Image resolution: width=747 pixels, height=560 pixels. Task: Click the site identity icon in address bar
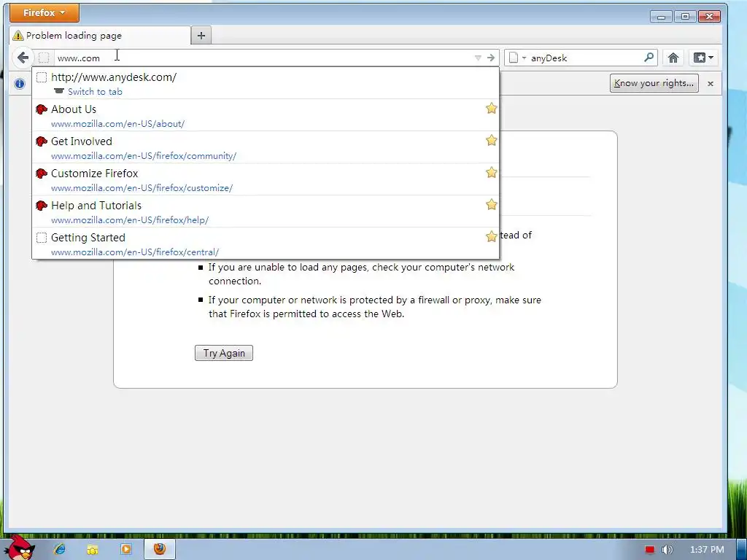click(x=43, y=58)
